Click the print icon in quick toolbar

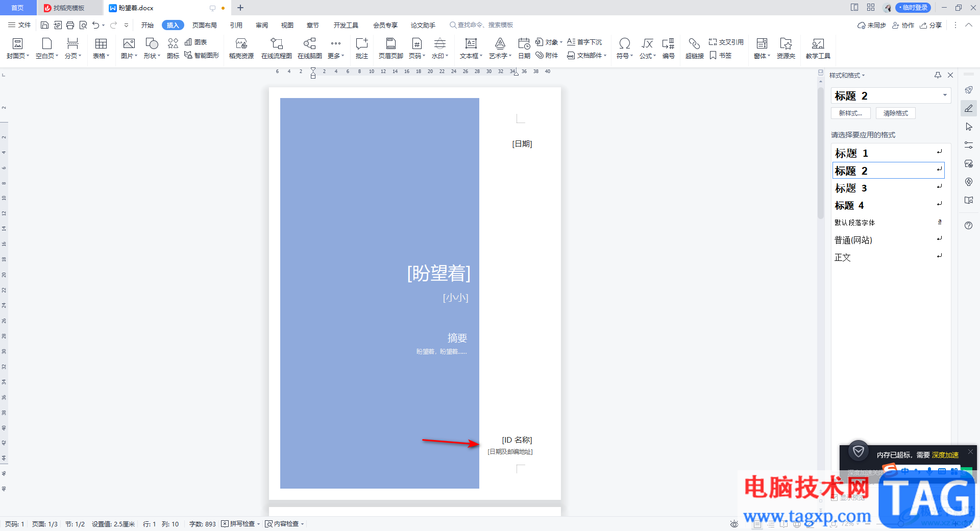pyautogui.click(x=70, y=25)
